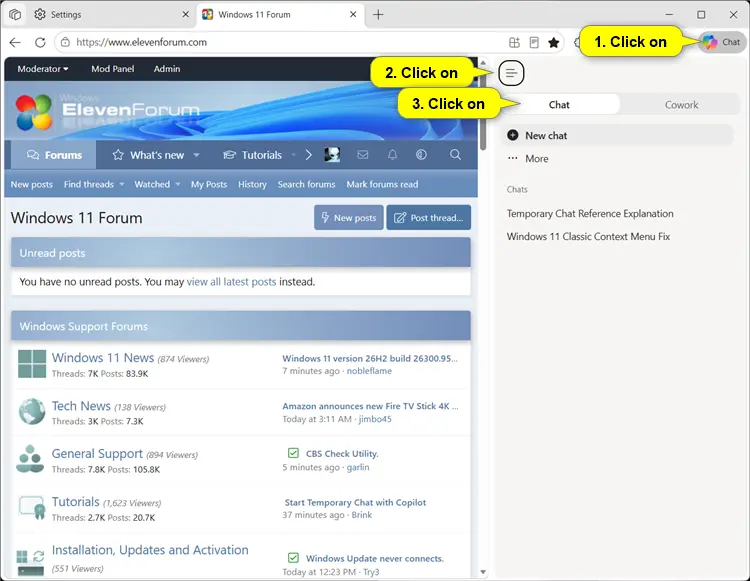750x581 pixels.
Task: Click the browser back arrow
Action: (x=15, y=43)
